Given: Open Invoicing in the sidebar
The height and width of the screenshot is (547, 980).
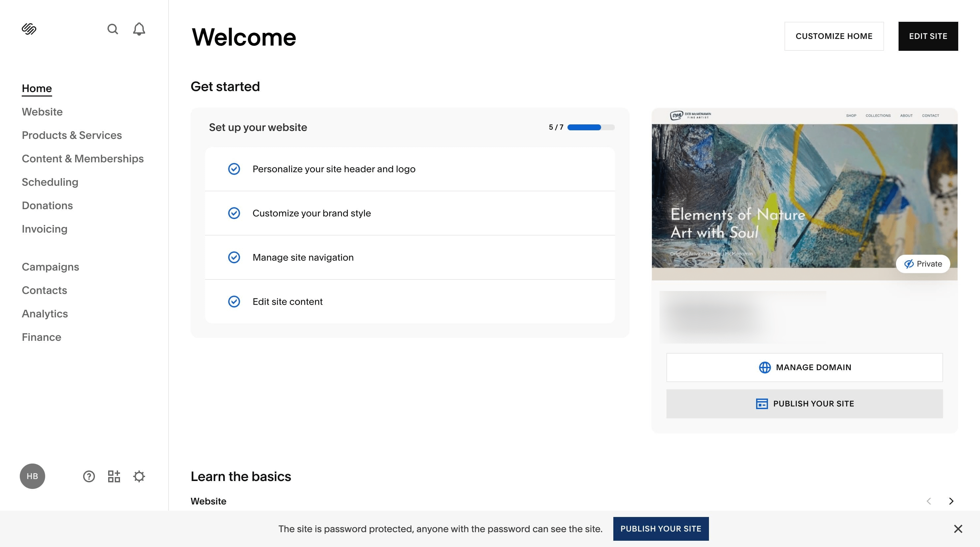Looking at the screenshot, I should (45, 229).
